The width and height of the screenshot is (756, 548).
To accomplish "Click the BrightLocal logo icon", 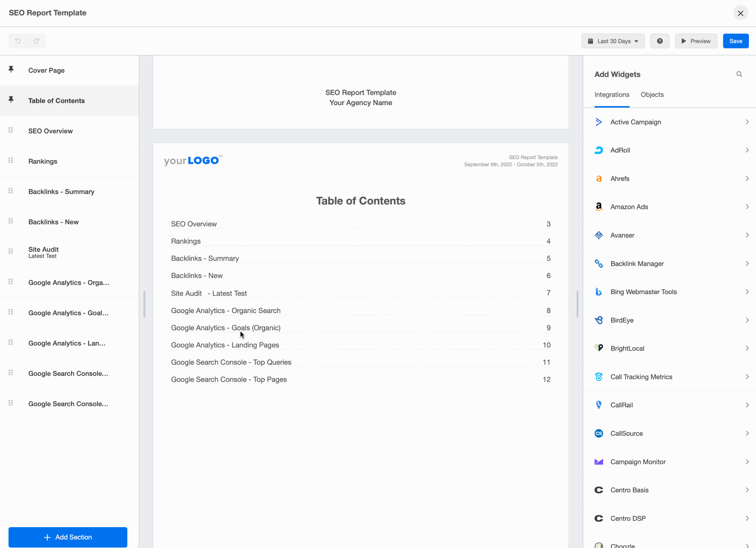I will click(x=599, y=348).
